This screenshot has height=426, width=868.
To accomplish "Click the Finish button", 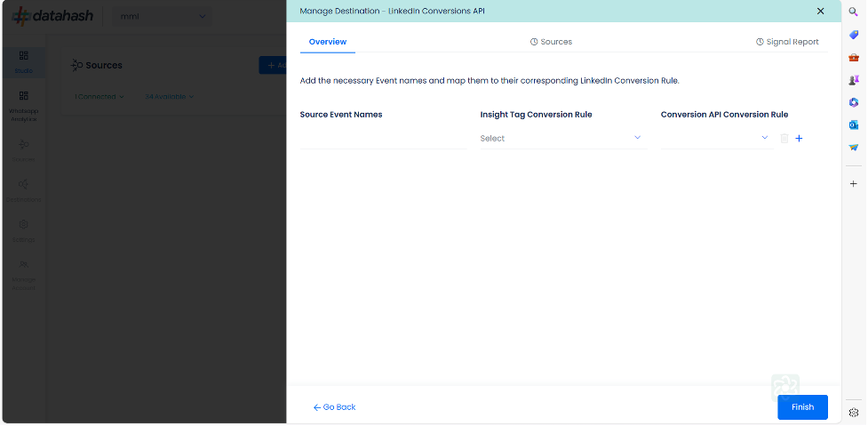I will [x=802, y=407].
